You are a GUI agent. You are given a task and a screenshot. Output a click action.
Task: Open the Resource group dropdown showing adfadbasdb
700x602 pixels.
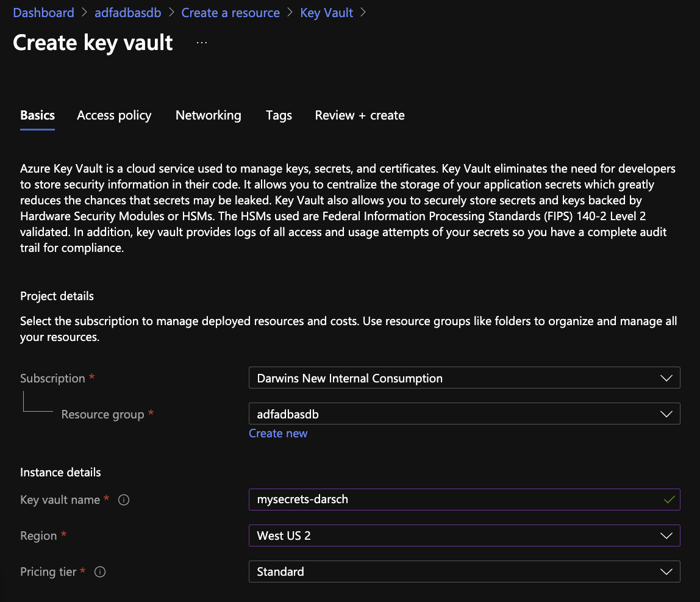(x=464, y=414)
